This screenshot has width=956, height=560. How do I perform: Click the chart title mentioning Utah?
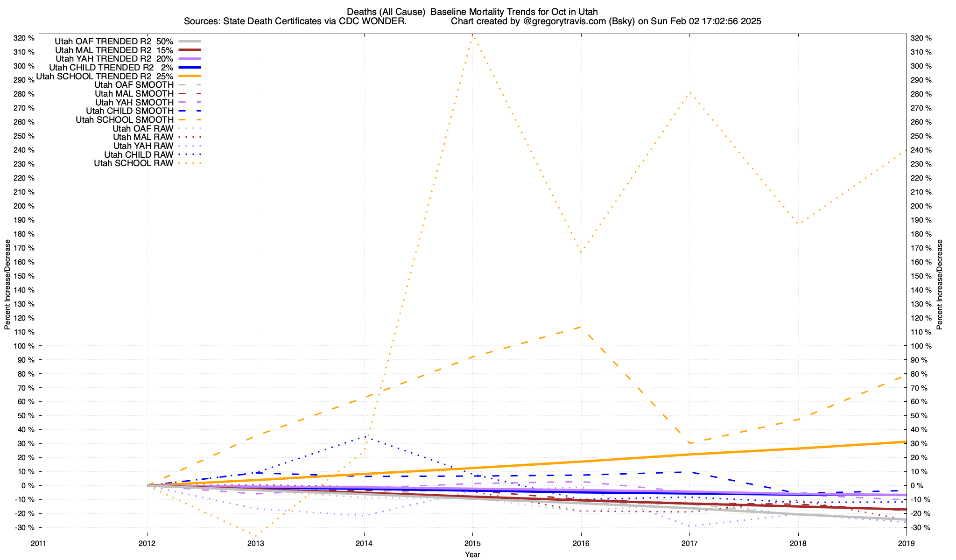point(472,12)
